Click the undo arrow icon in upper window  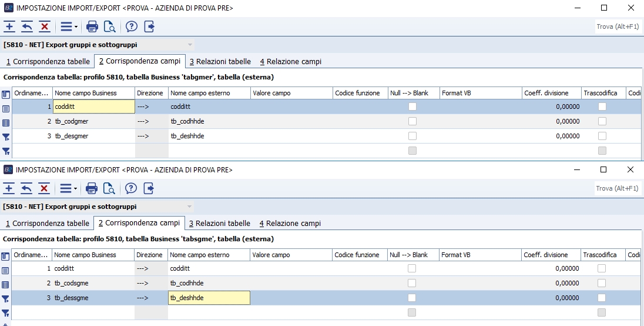[27, 26]
